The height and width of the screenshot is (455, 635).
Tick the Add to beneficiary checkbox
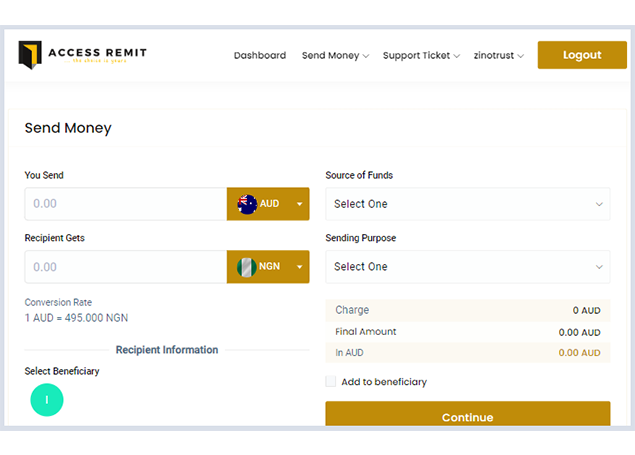331,382
